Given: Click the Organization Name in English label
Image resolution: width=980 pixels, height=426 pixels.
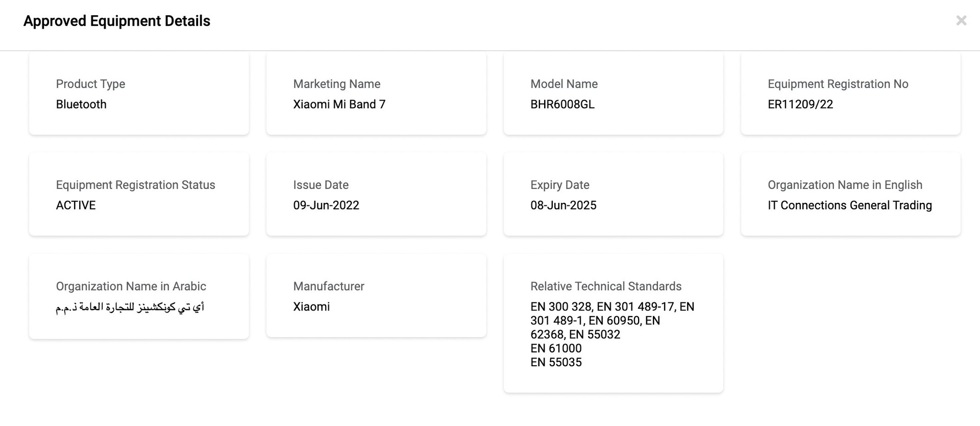Looking at the screenshot, I should (845, 185).
